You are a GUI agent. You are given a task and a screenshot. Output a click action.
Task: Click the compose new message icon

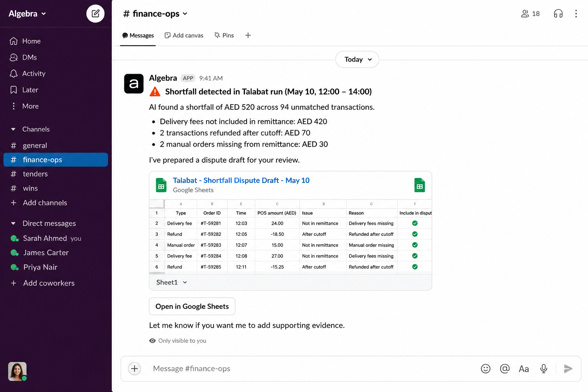tap(95, 14)
